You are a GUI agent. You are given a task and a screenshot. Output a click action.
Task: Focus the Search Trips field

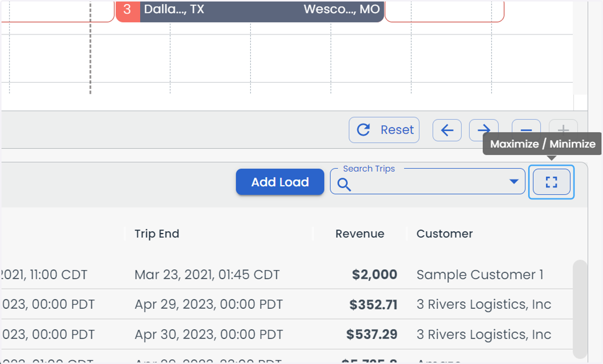click(x=428, y=182)
